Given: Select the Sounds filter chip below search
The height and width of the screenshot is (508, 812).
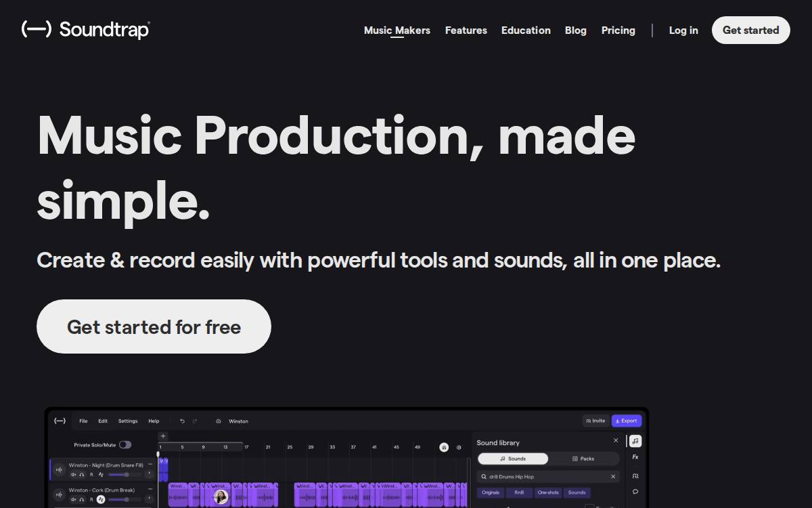Looking at the screenshot, I should point(577,492).
